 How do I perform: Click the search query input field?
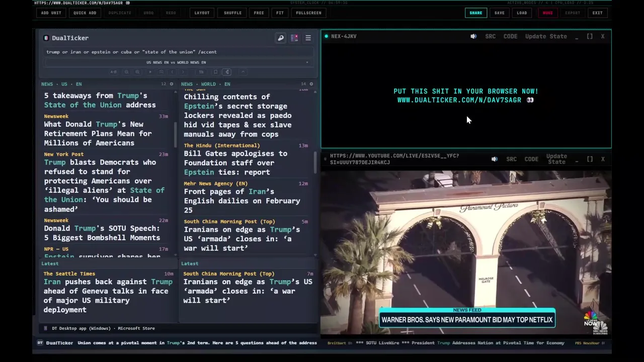click(179, 52)
